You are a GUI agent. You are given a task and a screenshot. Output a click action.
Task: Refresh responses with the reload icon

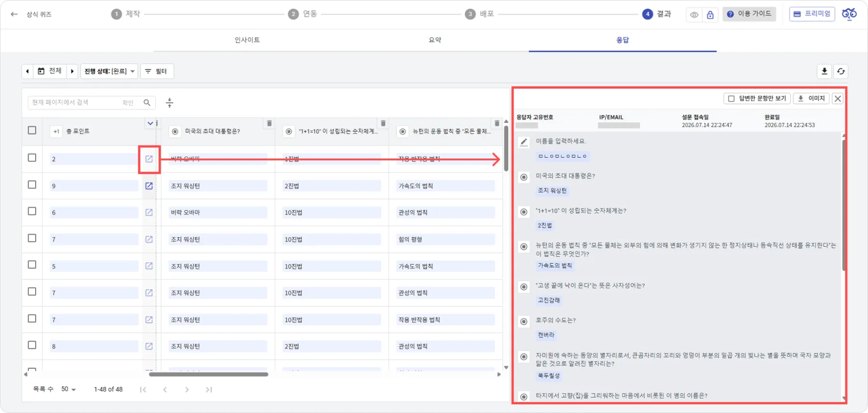point(841,71)
